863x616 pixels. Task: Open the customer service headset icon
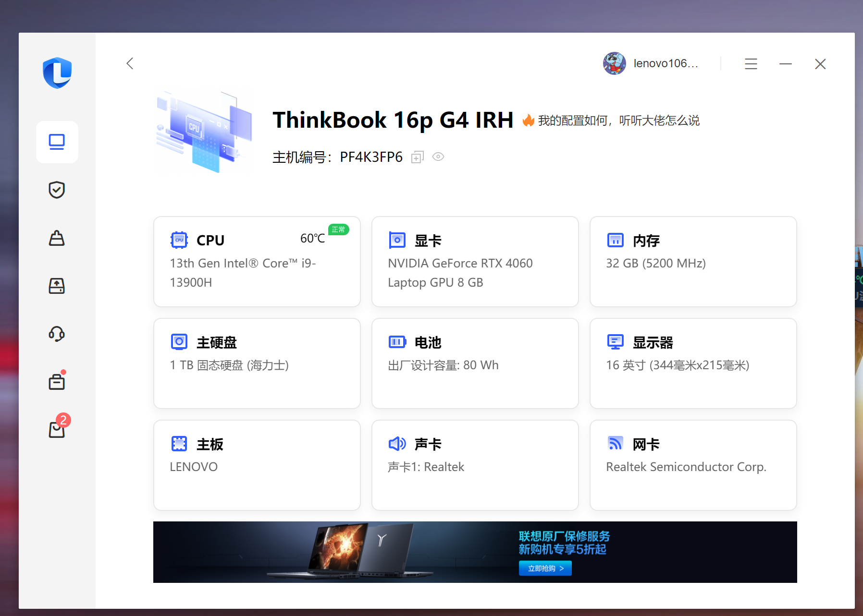pos(57,334)
